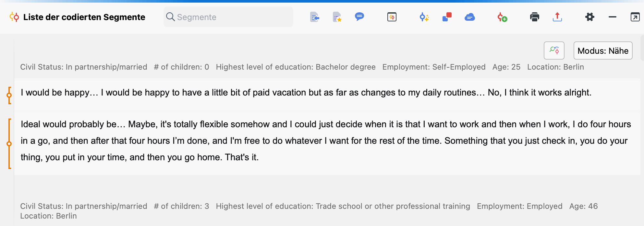This screenshot has height=226, width=644.
Task: Click the Modus: Nähe button
Action: [603, 51]
